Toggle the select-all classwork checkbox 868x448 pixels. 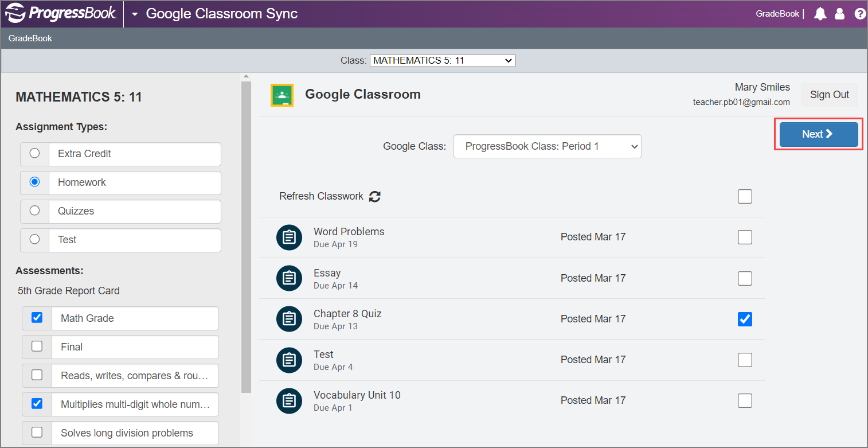pos(745,197)
